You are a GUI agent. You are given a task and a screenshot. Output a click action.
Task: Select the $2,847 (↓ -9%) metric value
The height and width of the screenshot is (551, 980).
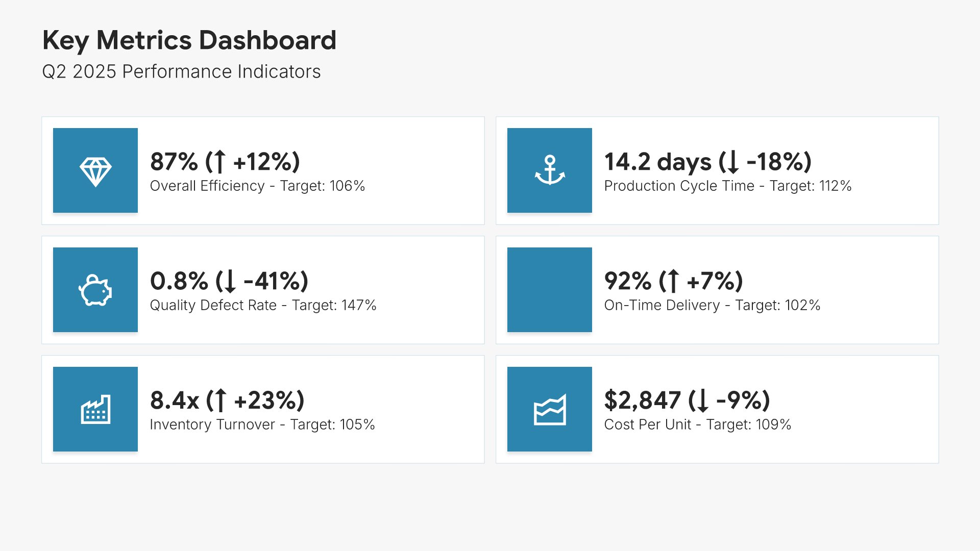click(x=687, y=400)
